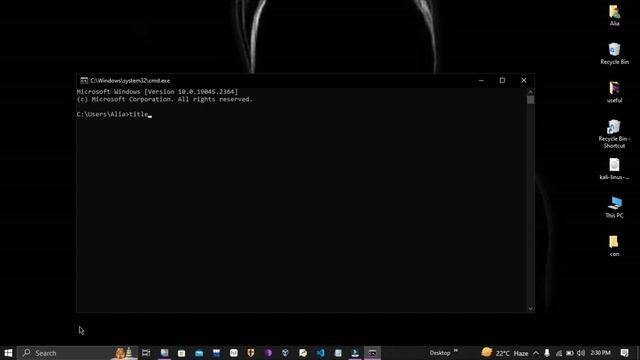
Task: Open the Windows Start menu
Action: pos(8,353)
